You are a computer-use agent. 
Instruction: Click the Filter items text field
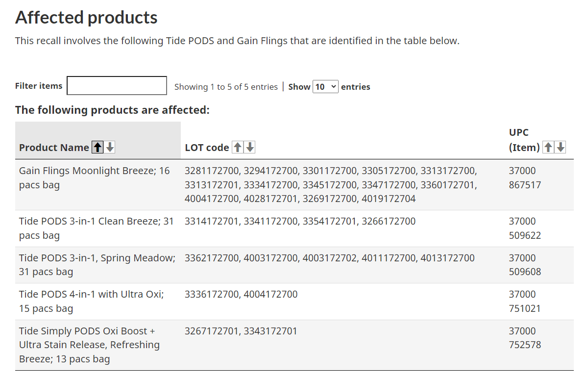point(117,86)
